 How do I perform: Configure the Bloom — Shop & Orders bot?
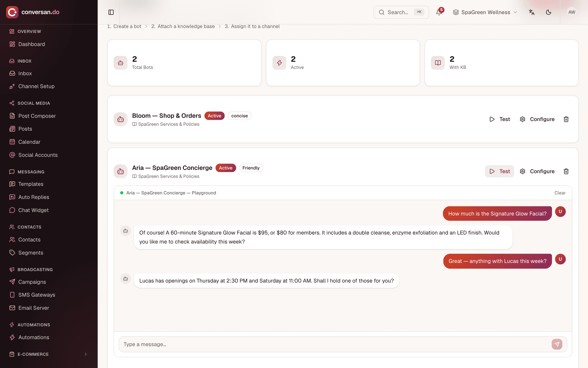point(537,119)
